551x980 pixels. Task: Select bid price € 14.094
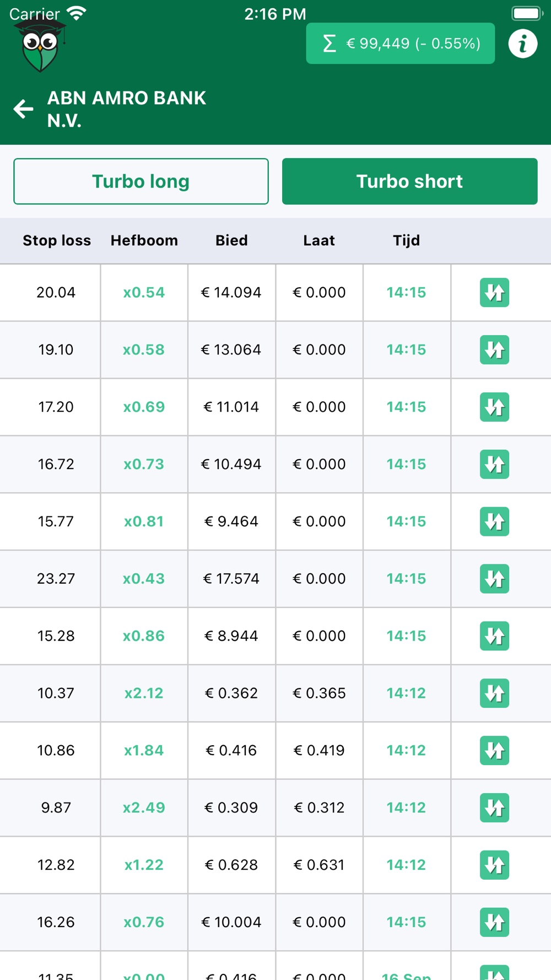pos(231,293)
